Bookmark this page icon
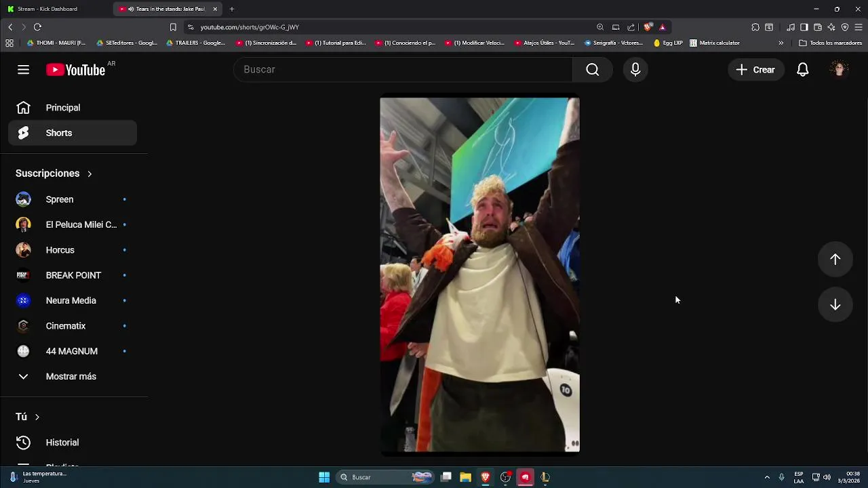 [x=173, y=27]
